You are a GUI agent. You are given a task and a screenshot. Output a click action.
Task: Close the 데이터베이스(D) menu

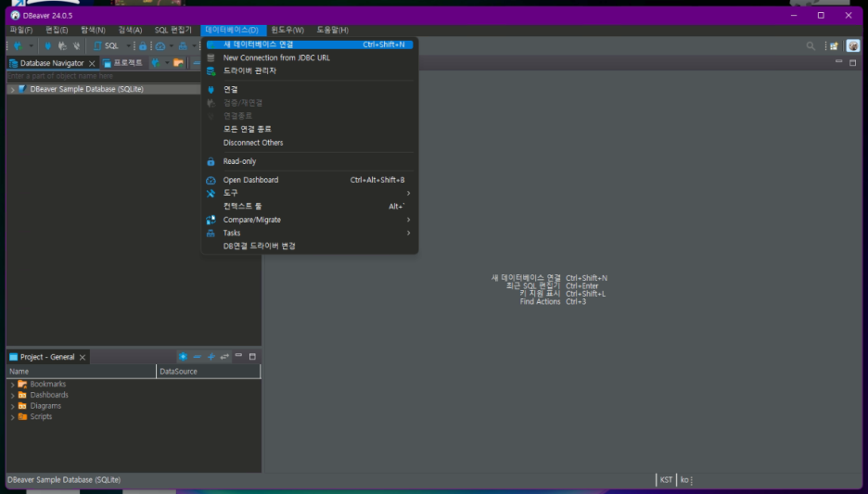pos(232,30)
